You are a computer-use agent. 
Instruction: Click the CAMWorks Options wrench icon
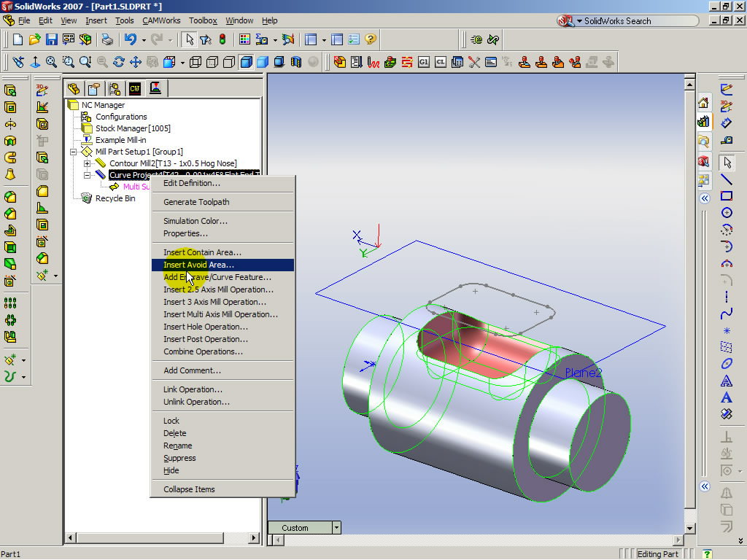coord(474,62)
